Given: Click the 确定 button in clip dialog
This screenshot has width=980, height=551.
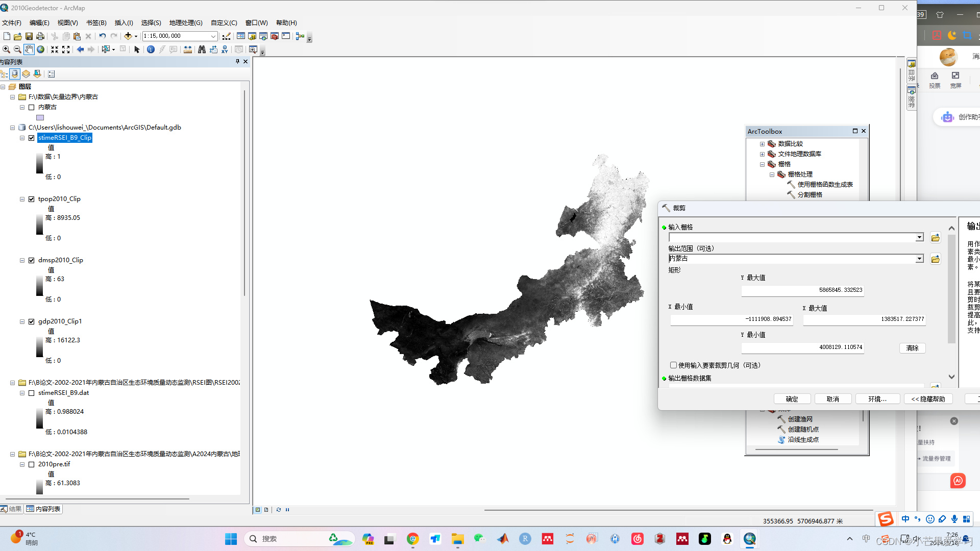Looking at the screenshot, I should point(792,399).
